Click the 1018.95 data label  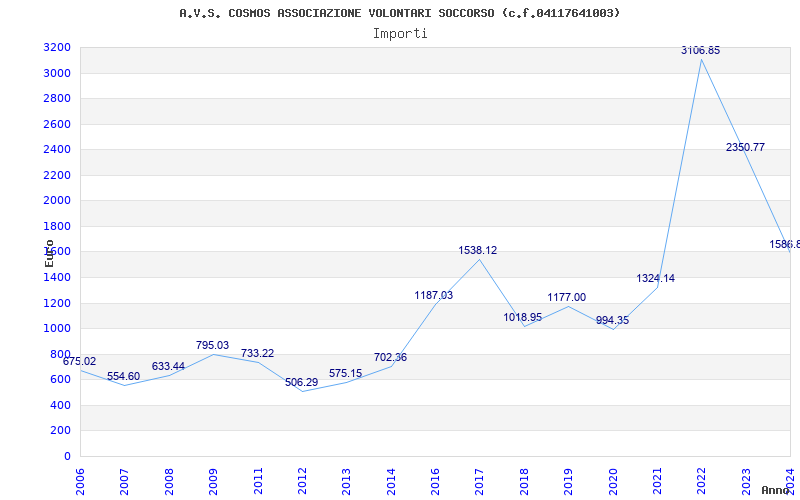[x=522, y=317]
